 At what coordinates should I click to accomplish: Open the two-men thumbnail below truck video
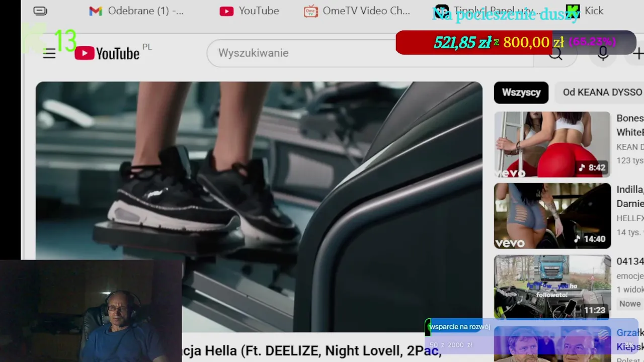point(552,344)
